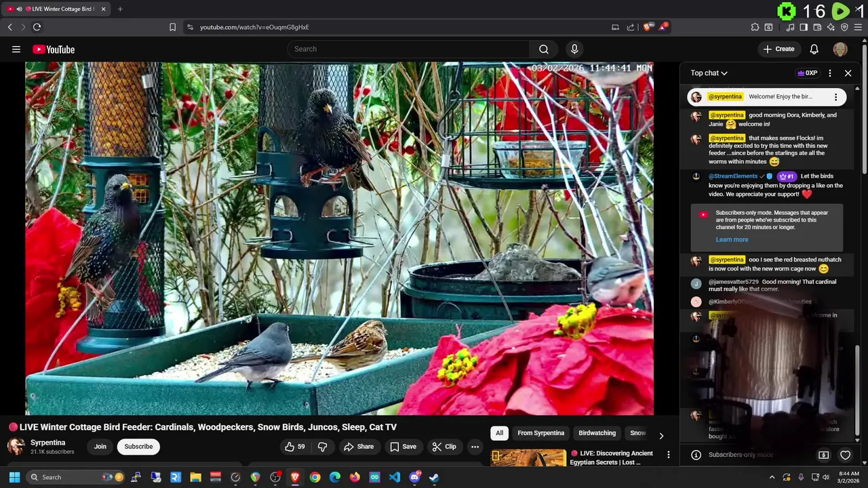Viewport: 868px width, 488px height.
Task: Follow the Learn more link in chat
Action: (x=732, y=239)
